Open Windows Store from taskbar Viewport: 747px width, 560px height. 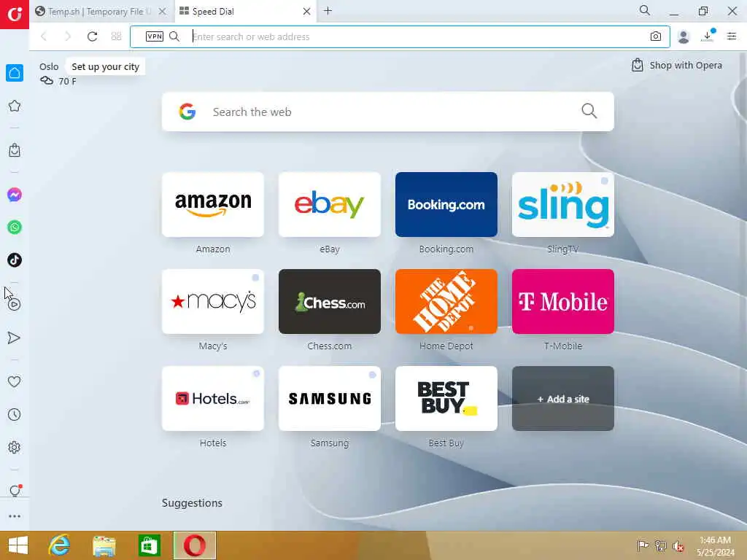pos(149,545)
